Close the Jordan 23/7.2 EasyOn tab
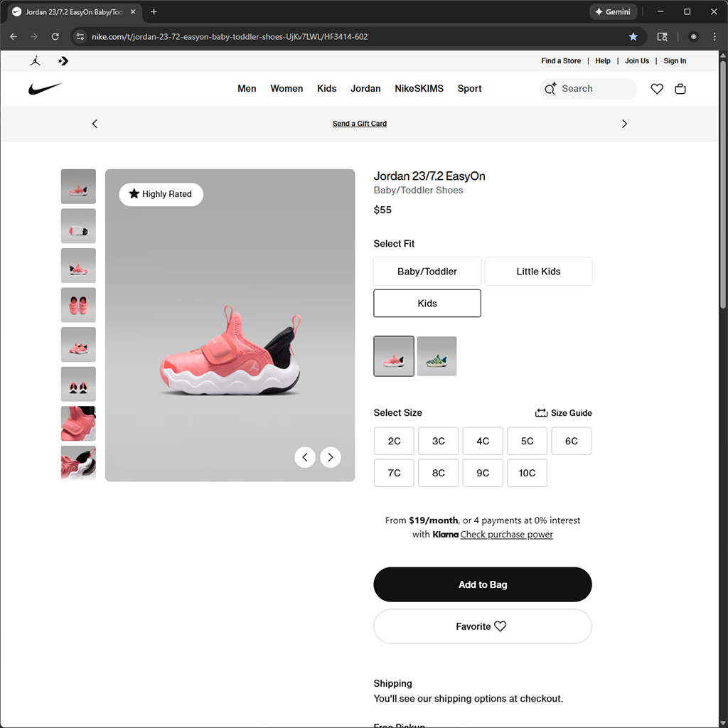Image resolution: width=728 pixels, height=728 pixels. (133, 11)
